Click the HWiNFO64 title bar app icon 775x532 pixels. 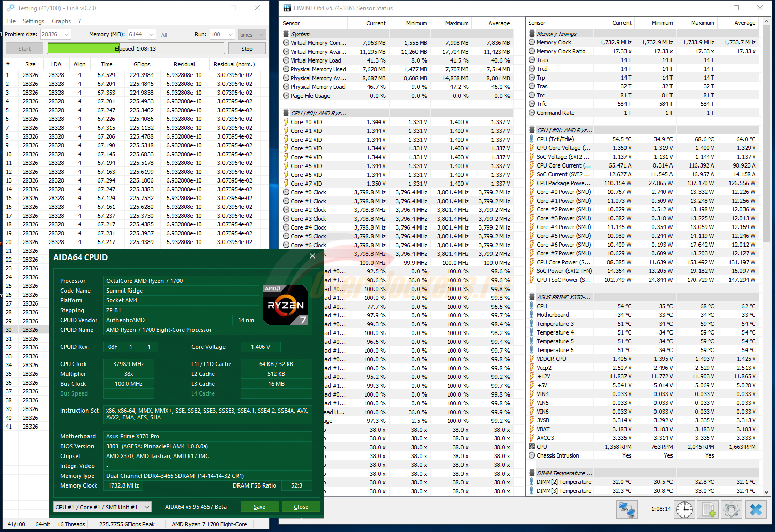coord(286,8)
